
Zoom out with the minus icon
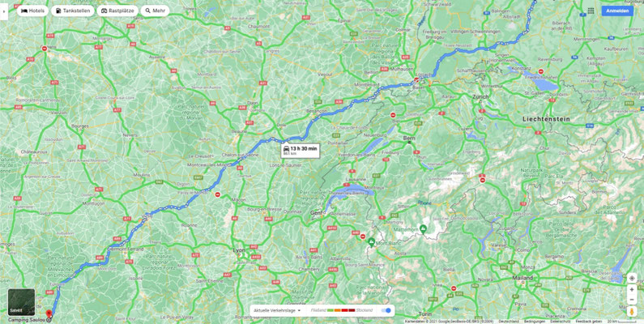[632, 300]
